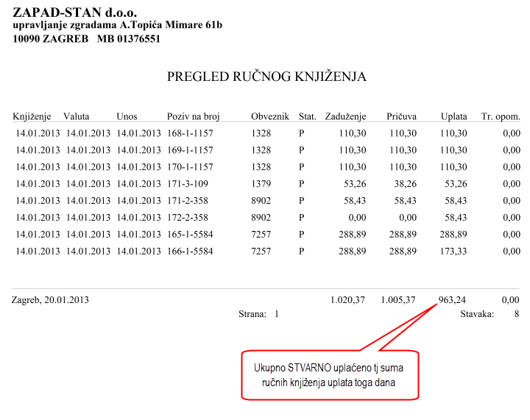Screen dimensions: 530x420
Task: Click the Unos column header
Action: tap(127, 116)
